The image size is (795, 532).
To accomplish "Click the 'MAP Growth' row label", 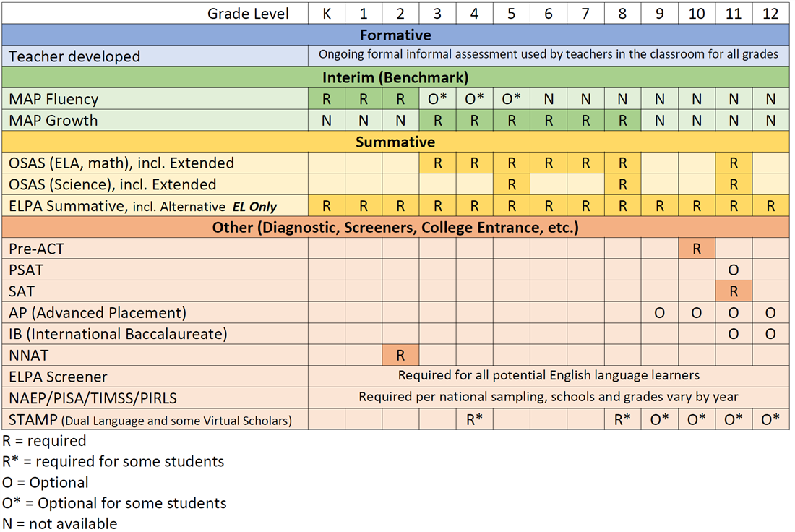I will [x=155, y=120].
